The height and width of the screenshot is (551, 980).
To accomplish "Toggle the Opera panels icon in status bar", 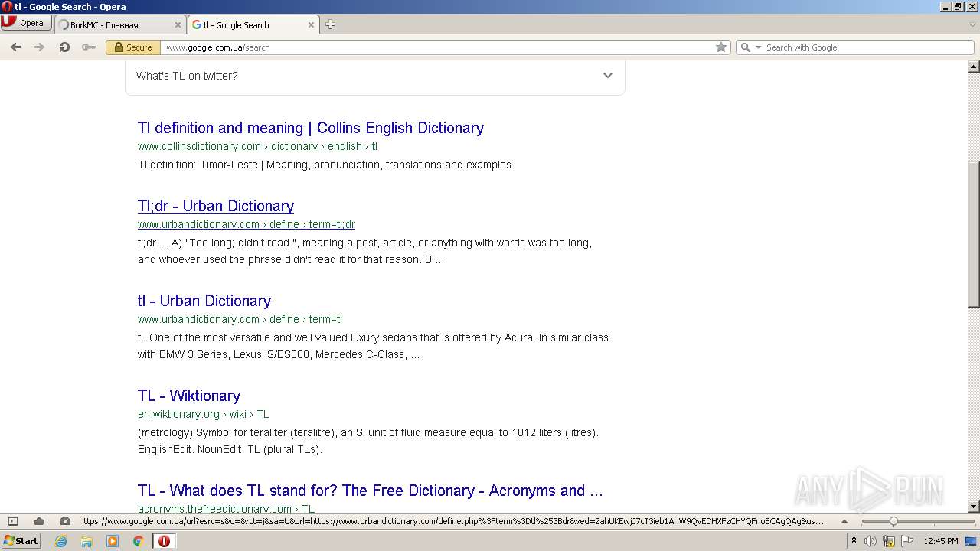I will tap(13, 521).
